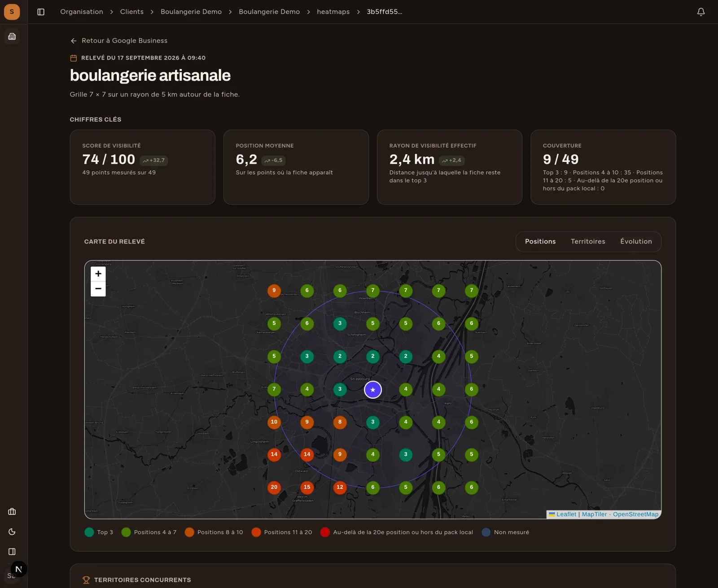
Task: Open the first Boulangerie Demo breadcrumb
Action: [191, 12]
